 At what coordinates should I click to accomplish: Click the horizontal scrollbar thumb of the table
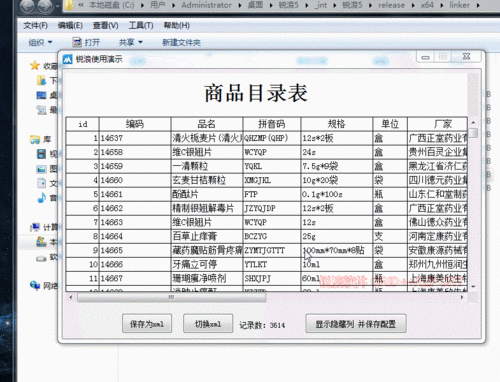(x=172, y=297)
